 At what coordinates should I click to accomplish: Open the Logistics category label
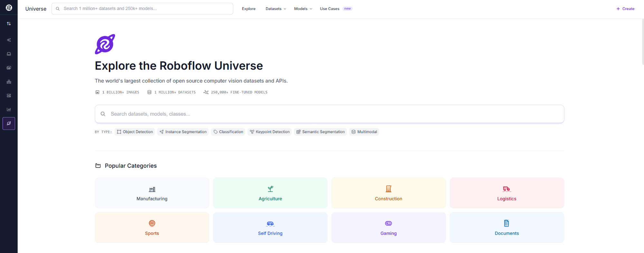[507, 199]
